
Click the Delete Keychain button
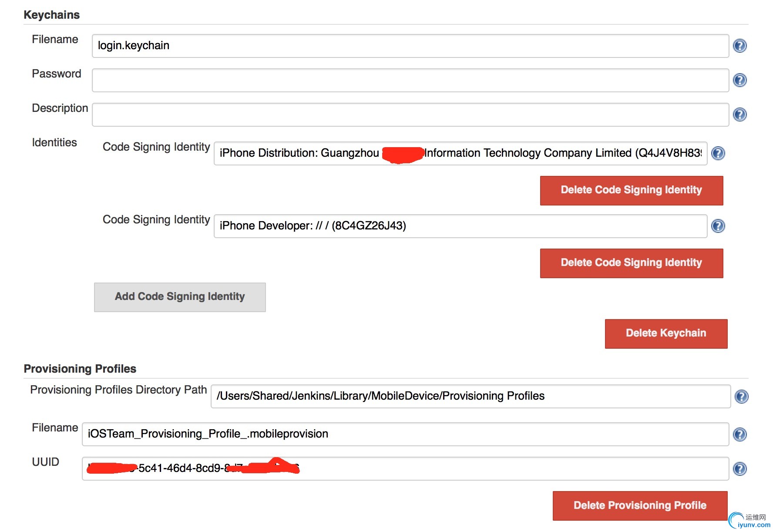[x=666, y=333]
